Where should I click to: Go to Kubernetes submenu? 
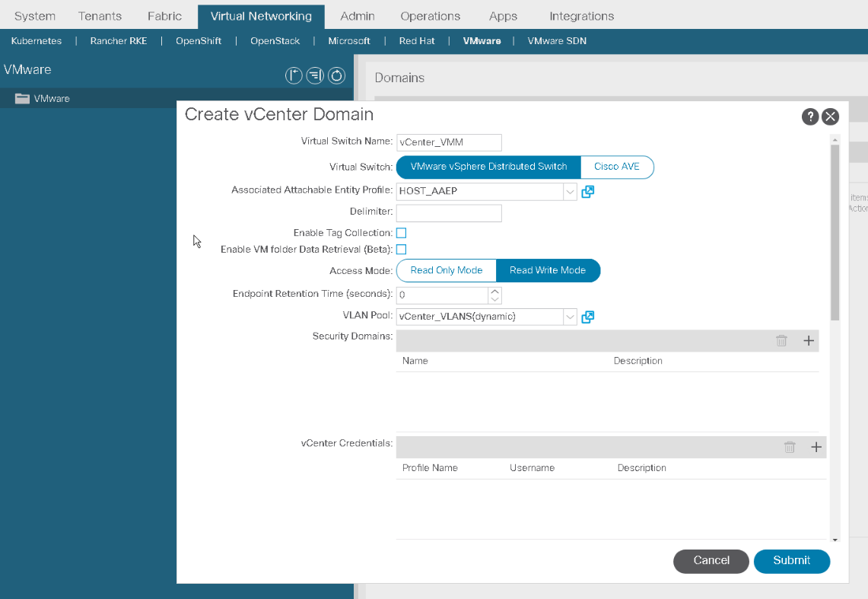click(37, 41)
